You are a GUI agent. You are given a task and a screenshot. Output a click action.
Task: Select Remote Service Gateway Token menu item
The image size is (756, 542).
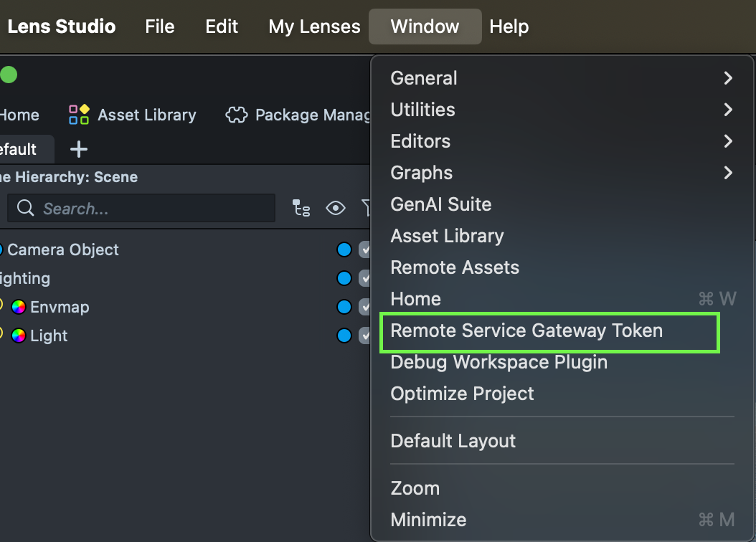[x=526, y=331]
